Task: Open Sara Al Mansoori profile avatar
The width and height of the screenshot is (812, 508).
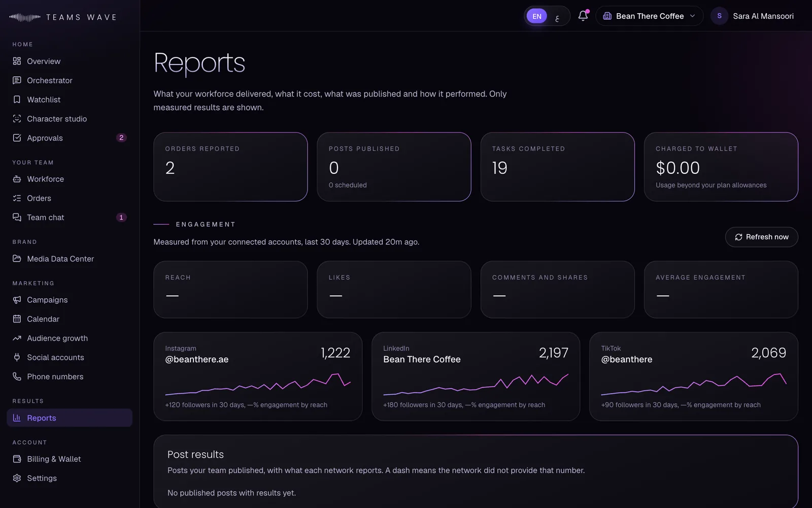Action: [x=719, y=16]
